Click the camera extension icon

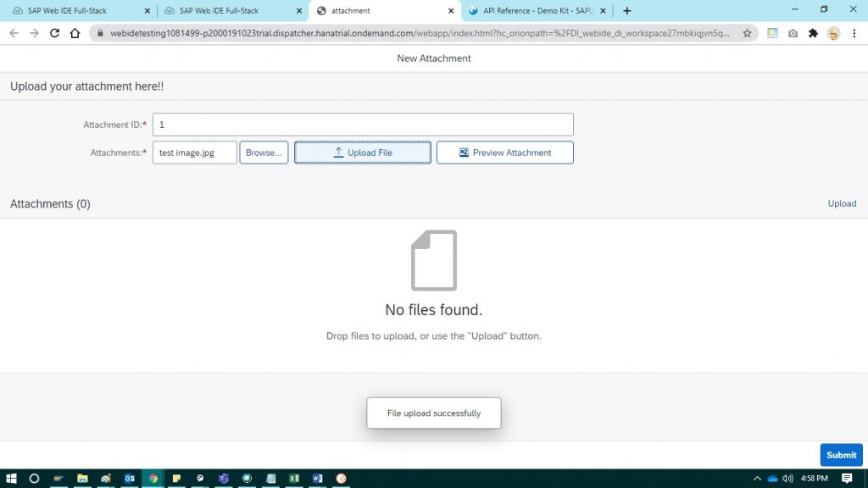[x=793, y=33]
